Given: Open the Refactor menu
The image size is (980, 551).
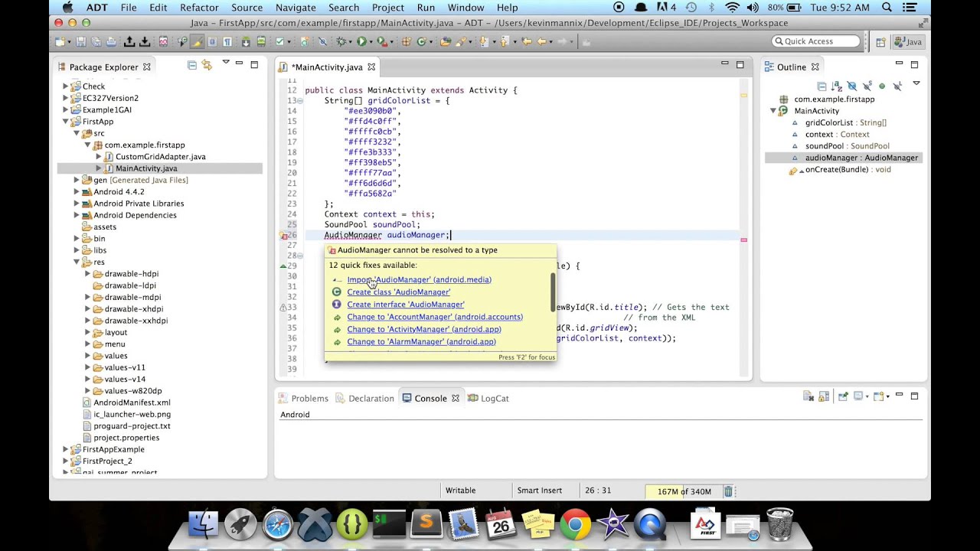Looking at the screenshot, I should click(x=199, y=8).
